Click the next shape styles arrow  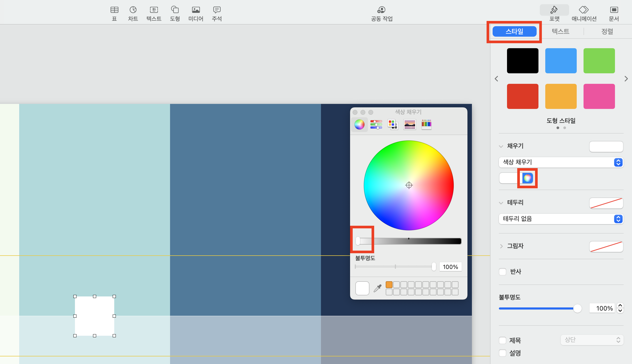(626, 79)
